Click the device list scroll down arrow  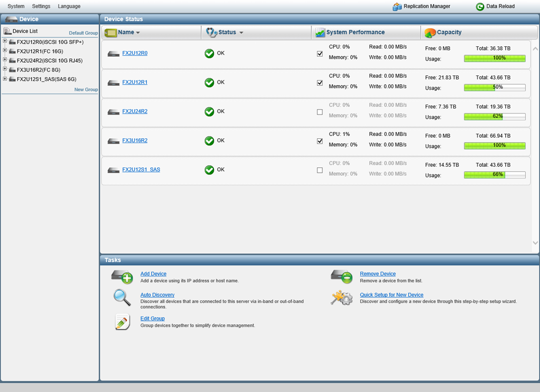tap(535, 243)
